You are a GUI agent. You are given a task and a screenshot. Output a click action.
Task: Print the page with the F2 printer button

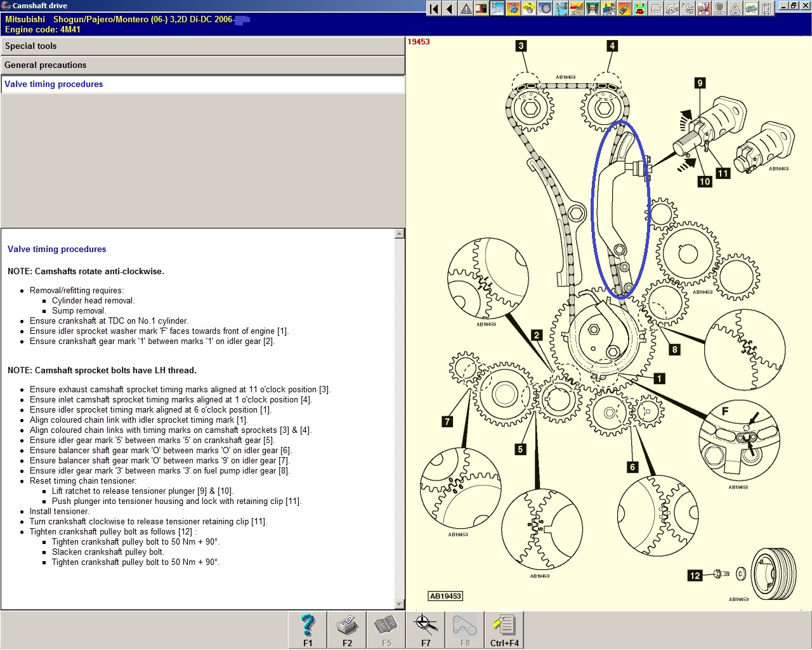coord(347,630)
